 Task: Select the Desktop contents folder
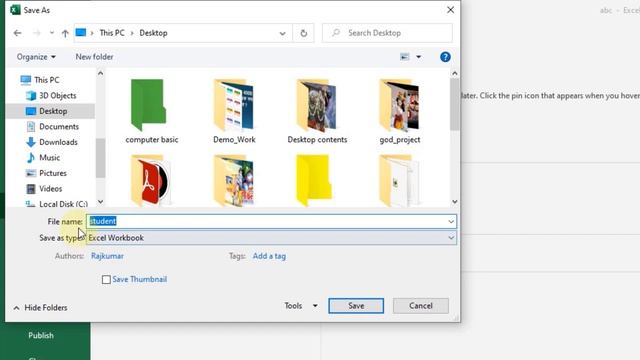(x=317, y=111)
